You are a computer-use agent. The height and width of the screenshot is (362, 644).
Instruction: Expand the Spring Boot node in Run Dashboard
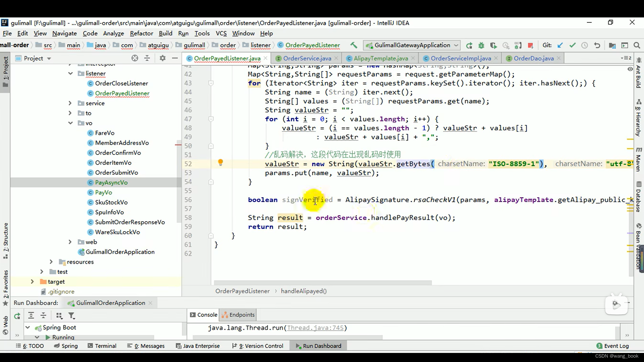click(x=28, y=327)
